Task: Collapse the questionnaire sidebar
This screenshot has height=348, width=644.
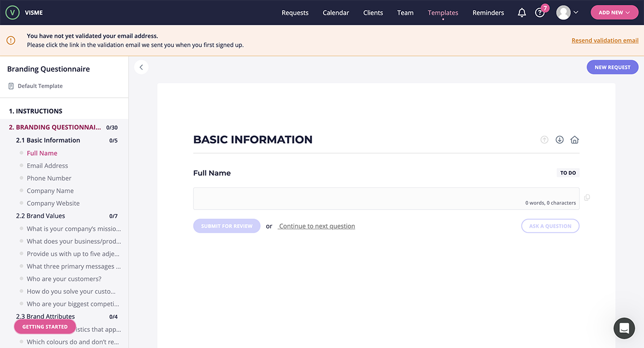Action: tap(141, 67)
